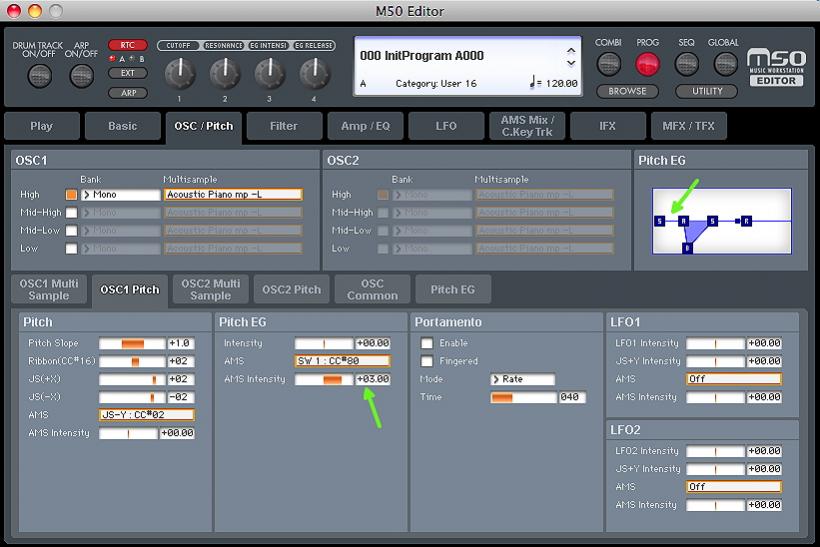Step program down with the display arrow
Image resolution: width=820 pixels, height=547 pixels.
571,63
